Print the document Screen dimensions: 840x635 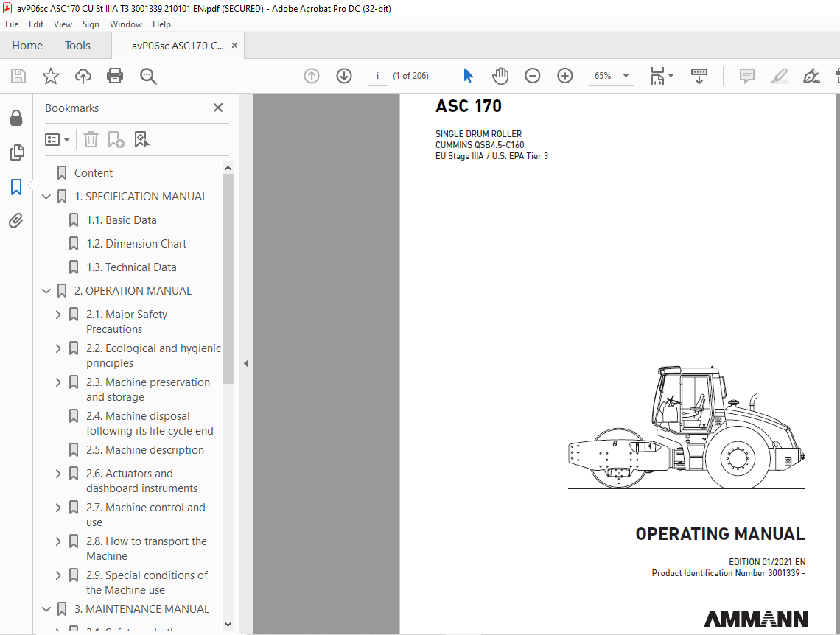[x=115, y=76]
